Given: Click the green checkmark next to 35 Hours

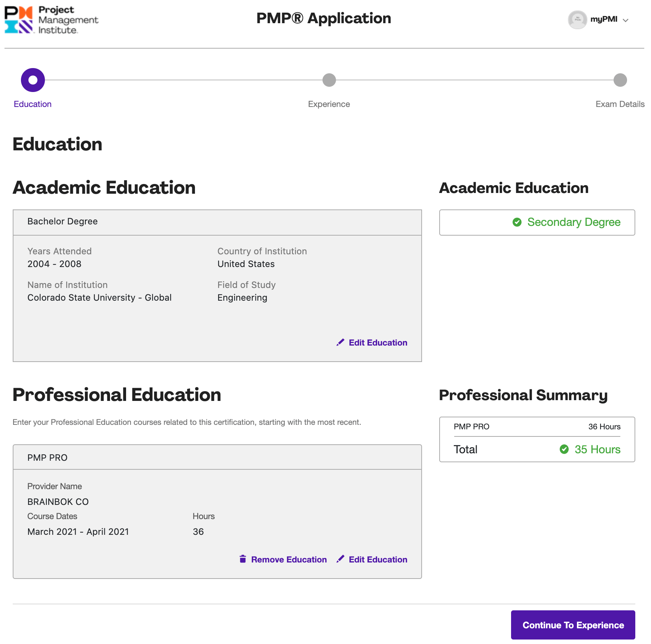Looking at the screenshot, I should tap(564, 450).
